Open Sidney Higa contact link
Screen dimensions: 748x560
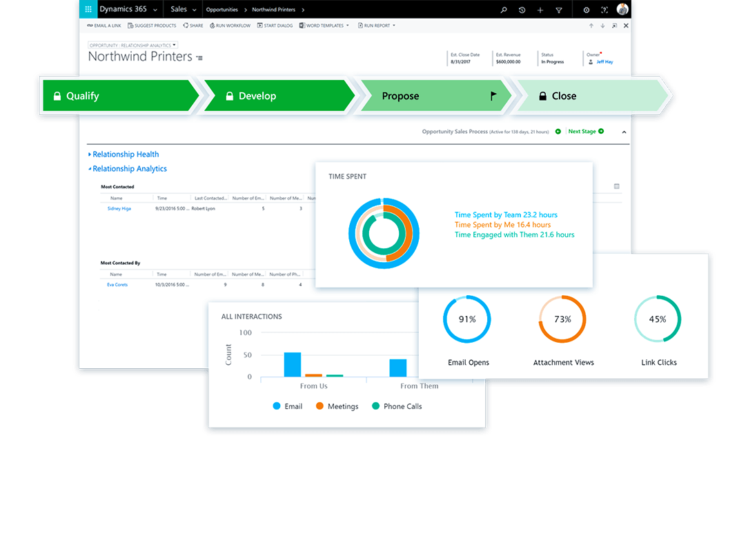pos(119,208)
